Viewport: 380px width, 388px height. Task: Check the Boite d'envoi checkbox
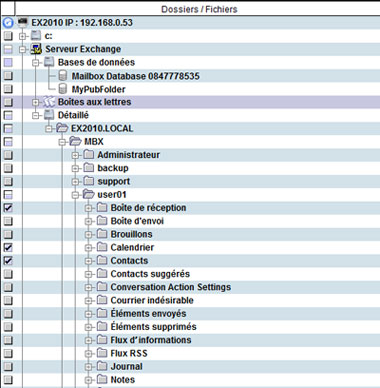(x=8, y=221)
